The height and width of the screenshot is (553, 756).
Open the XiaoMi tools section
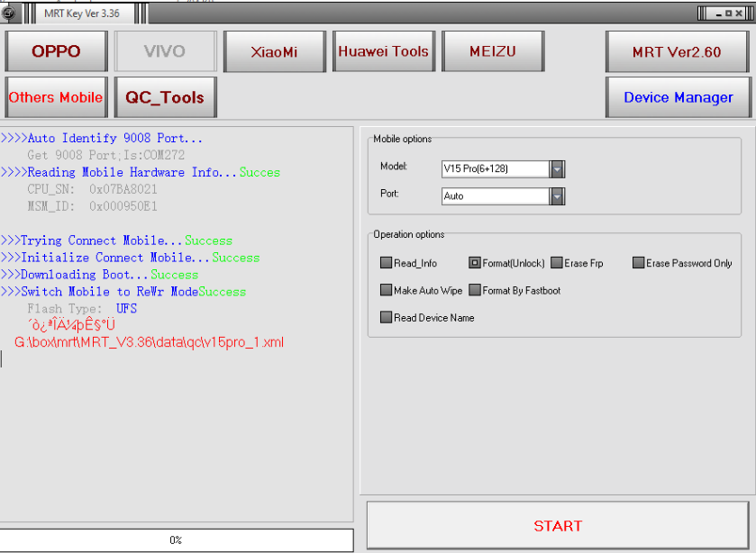(274, 51)
